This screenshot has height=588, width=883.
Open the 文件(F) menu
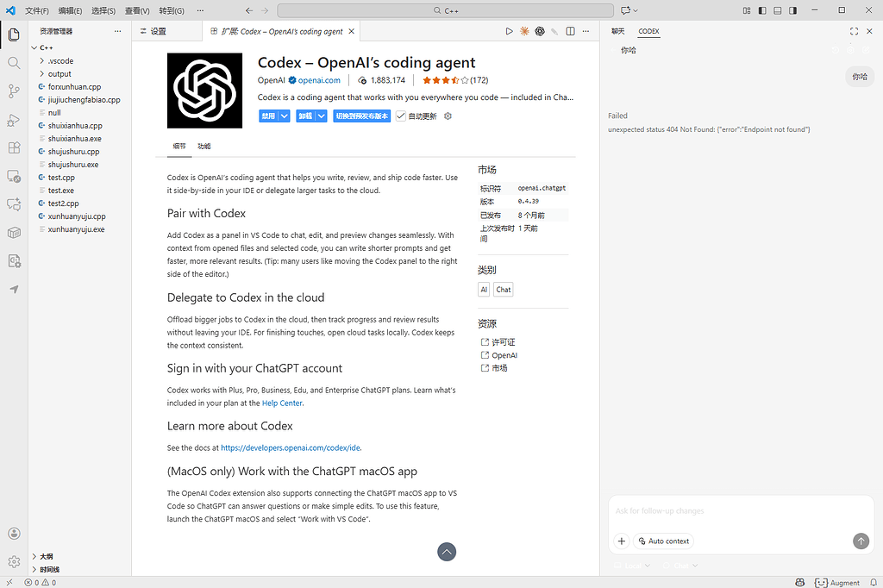coord(36,10)
